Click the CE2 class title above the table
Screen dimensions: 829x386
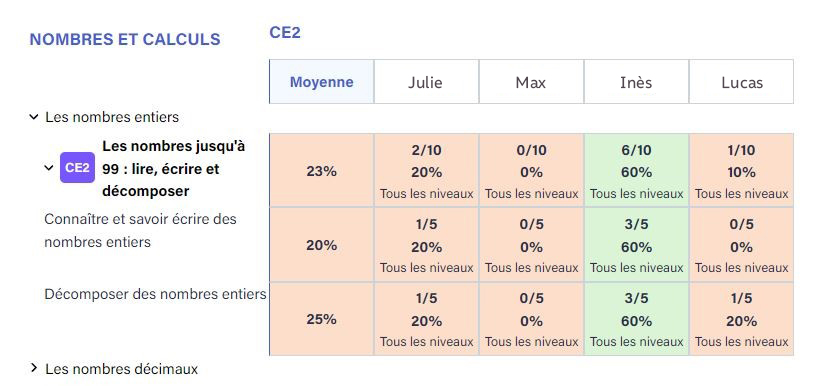pos(285,33)
